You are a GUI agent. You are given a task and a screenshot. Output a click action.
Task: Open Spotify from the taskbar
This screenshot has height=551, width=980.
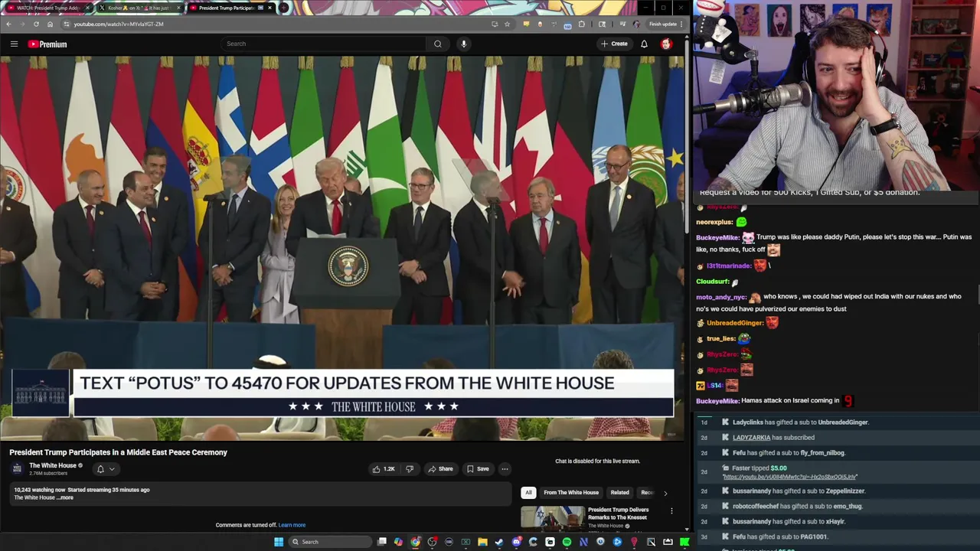[567, 542]
